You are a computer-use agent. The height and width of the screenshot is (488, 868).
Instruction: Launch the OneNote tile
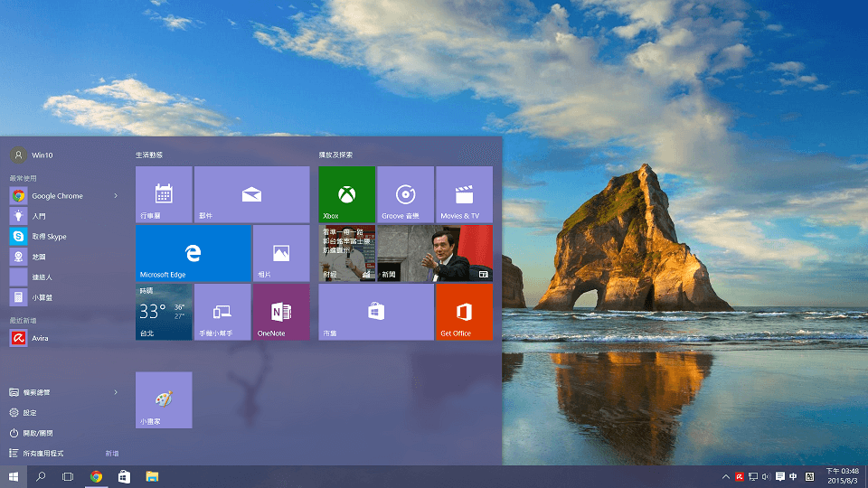[281, 312]
